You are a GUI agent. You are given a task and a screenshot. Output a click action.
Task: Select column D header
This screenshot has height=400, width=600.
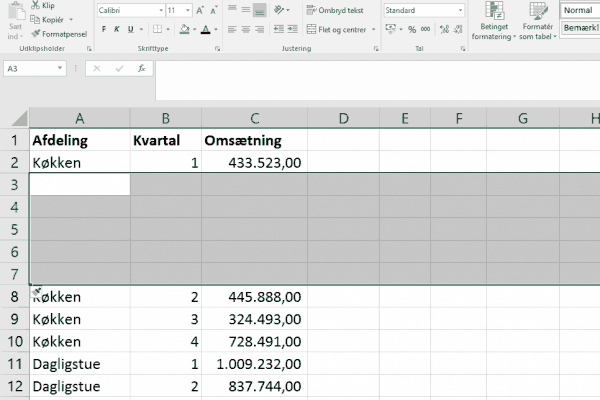coord(343,119)
